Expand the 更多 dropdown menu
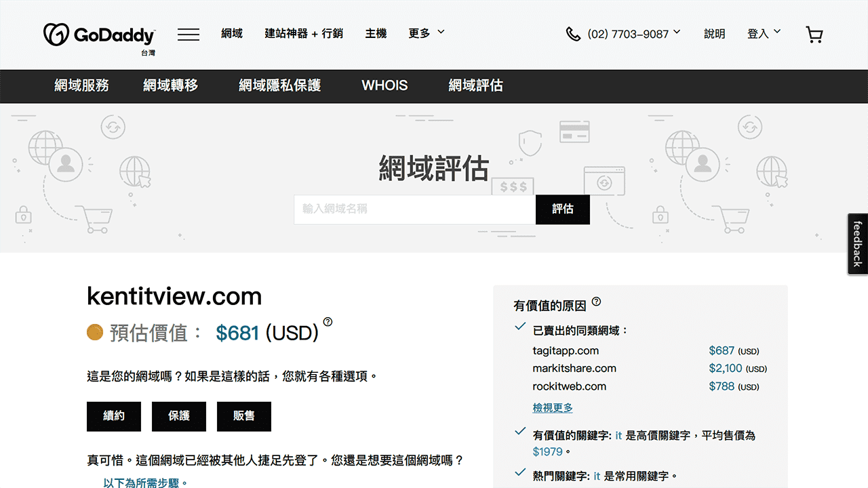This screenshot has width=868, height=488. pyautogui.click(x=426, y=33)
